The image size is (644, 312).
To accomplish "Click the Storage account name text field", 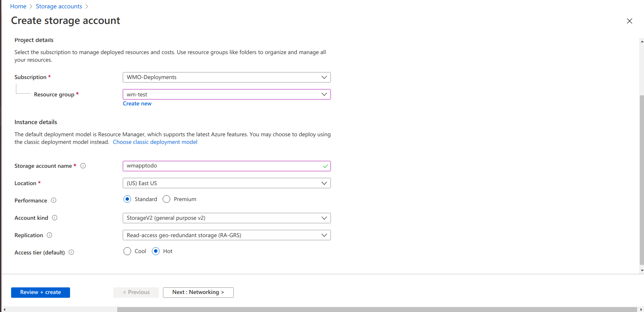I will [x=222, y=166].
